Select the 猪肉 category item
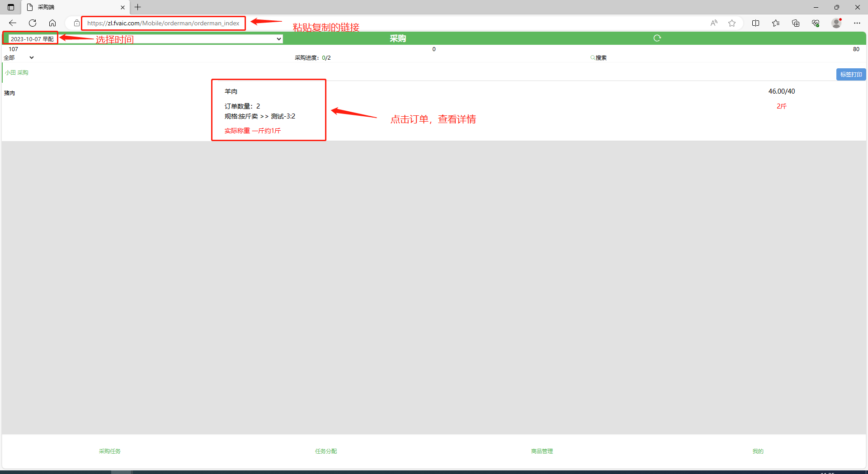This screenshot has height=474, width=868. [9, 93]
